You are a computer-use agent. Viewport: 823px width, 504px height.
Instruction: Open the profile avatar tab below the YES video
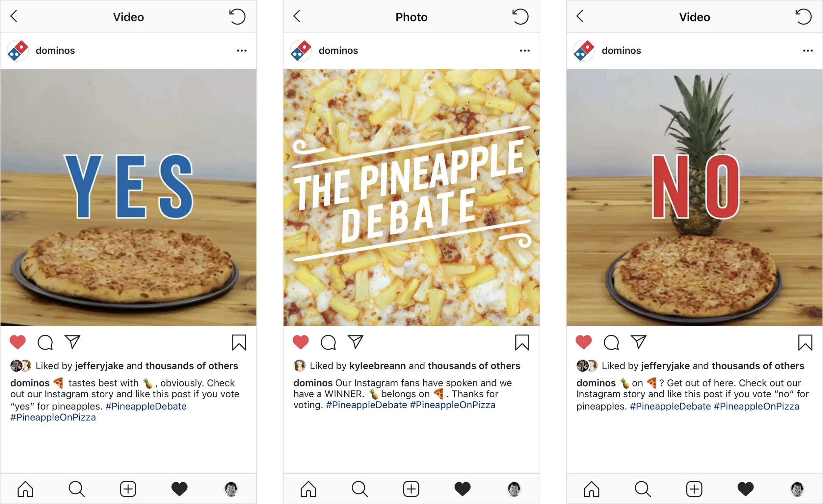tap(231, 489)
